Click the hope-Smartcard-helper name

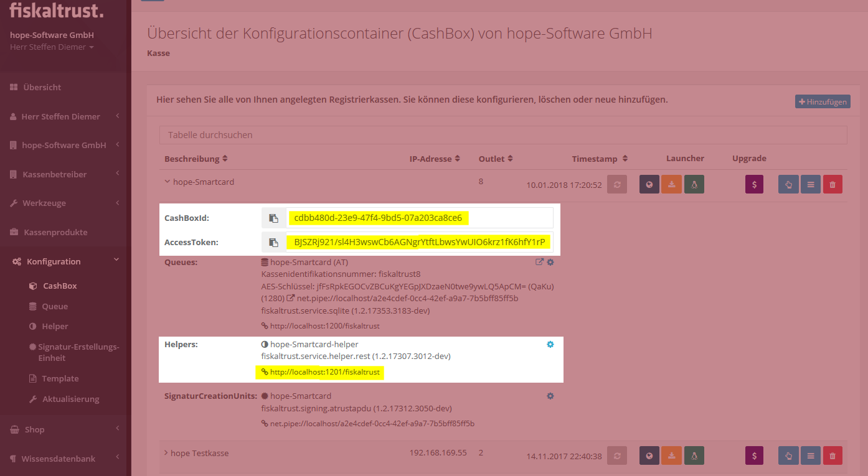tap(314, 344)
